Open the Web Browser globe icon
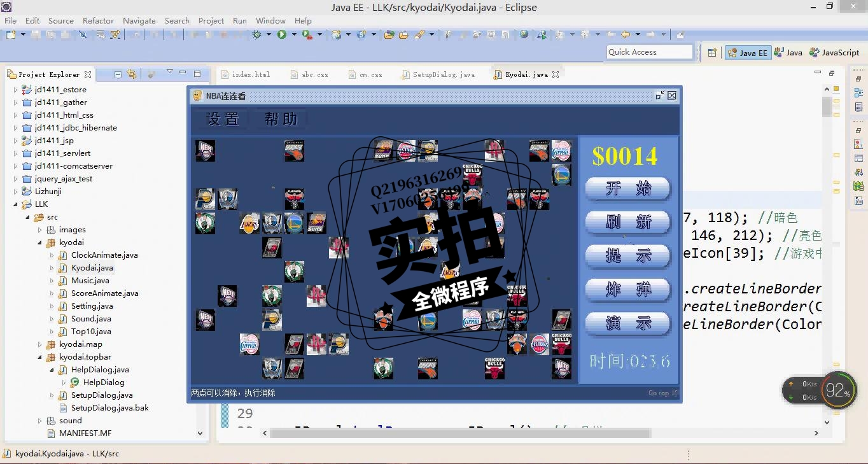868x464 pixels. pyautogui.click(x=524, y=34)
